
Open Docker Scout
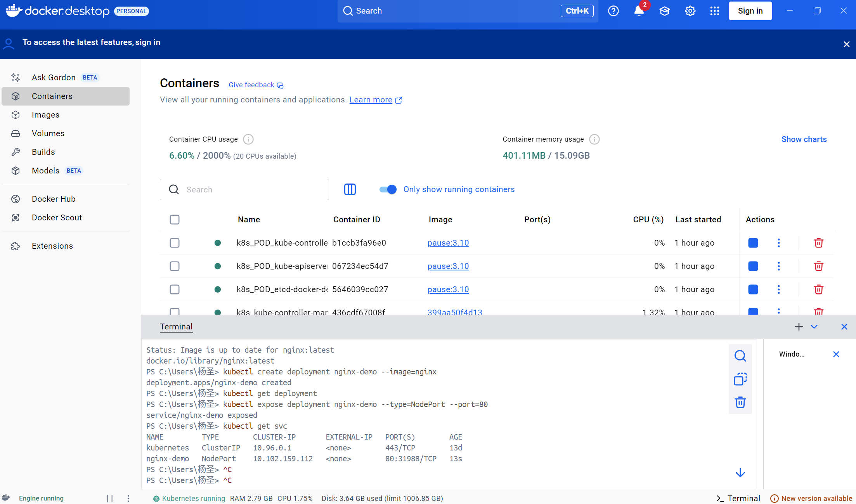pyautogui.click(x=57, y=217)
